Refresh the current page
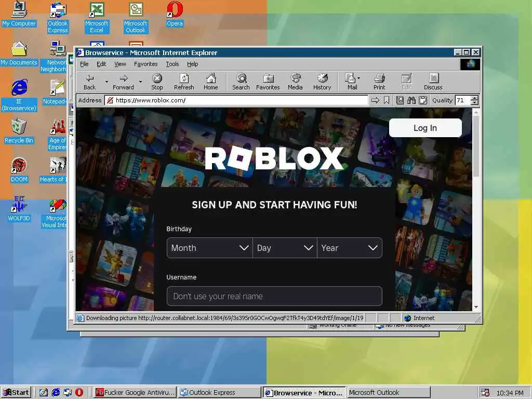Screen dimensions: 532x399 click(x=184, y=82)
